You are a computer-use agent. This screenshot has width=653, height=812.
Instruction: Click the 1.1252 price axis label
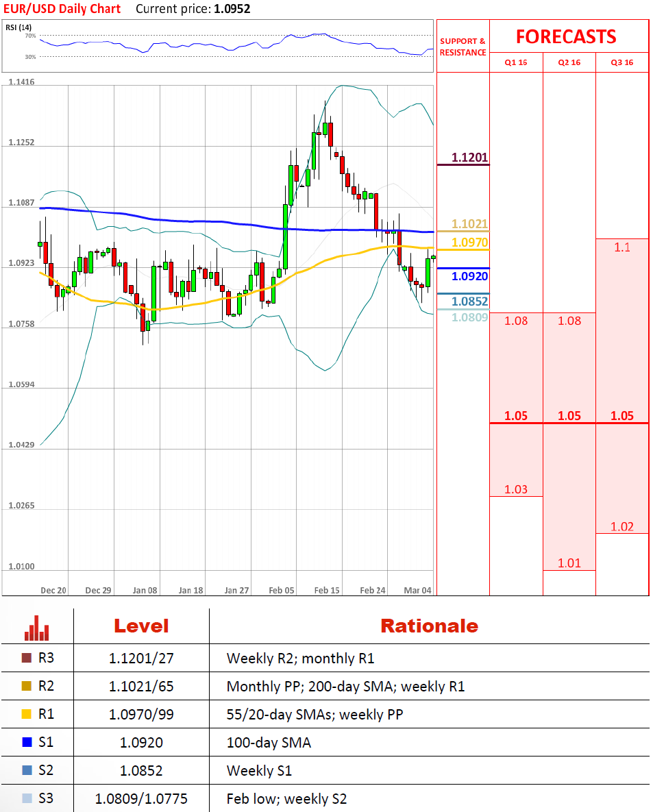22,143
